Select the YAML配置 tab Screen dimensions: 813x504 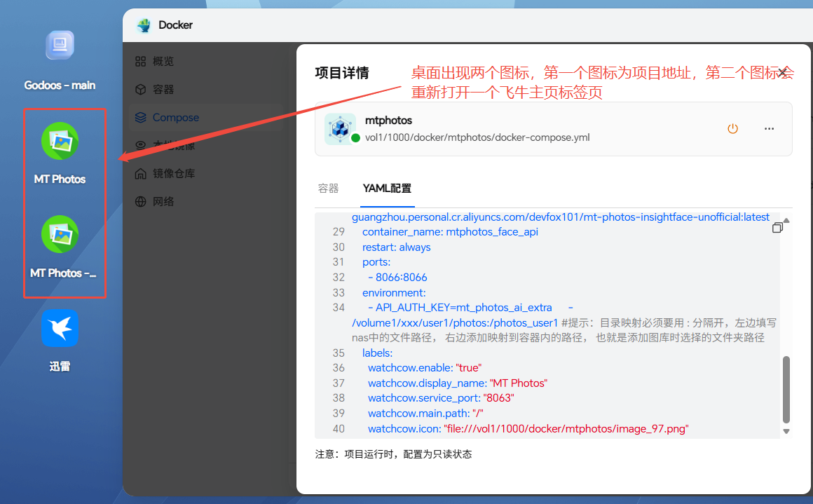pos(387,189)
